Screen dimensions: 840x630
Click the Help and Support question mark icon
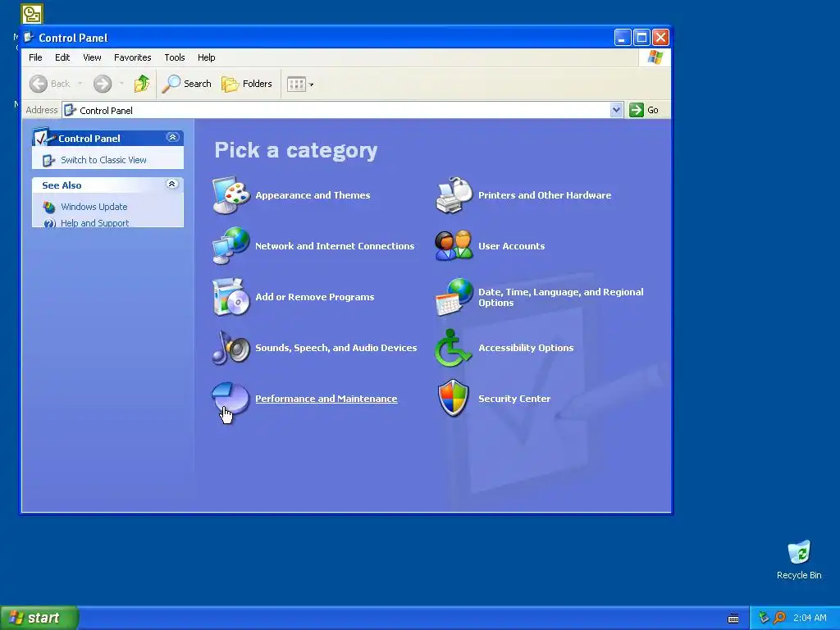click(x=49, y=223)
